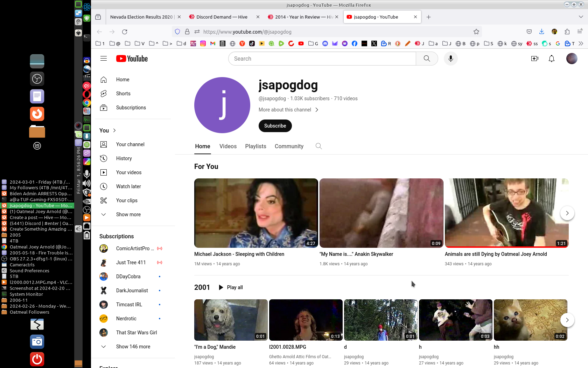The height and width of the screenshot is (368, 588).
Task: Open Firefox View button in the tab bar
Action: (x=98, y=17)
